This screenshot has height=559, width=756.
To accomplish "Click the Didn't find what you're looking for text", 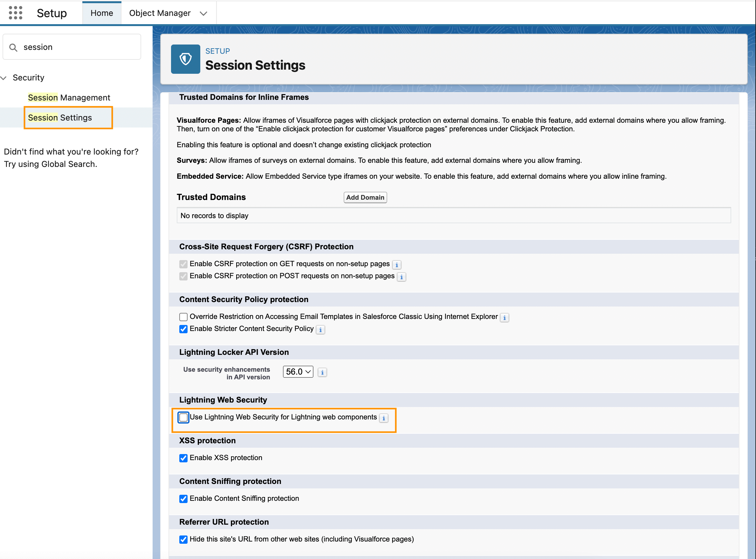I will (71, 152).
